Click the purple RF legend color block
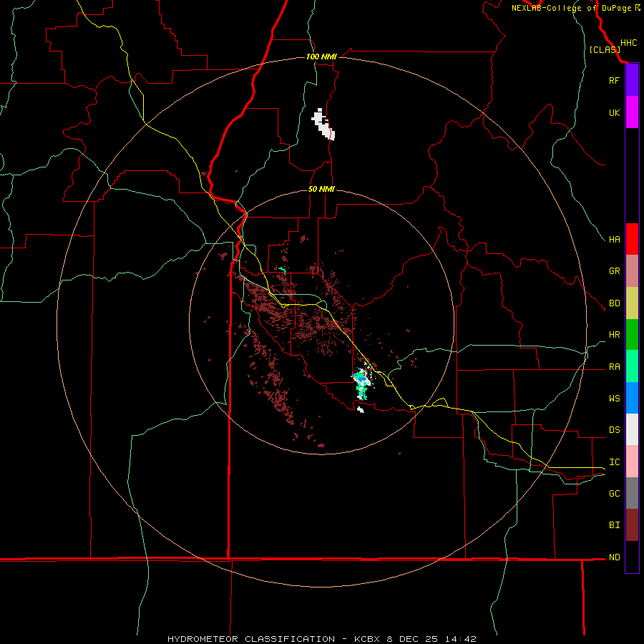Screen dimensions: 644x644 pos(632,80)
